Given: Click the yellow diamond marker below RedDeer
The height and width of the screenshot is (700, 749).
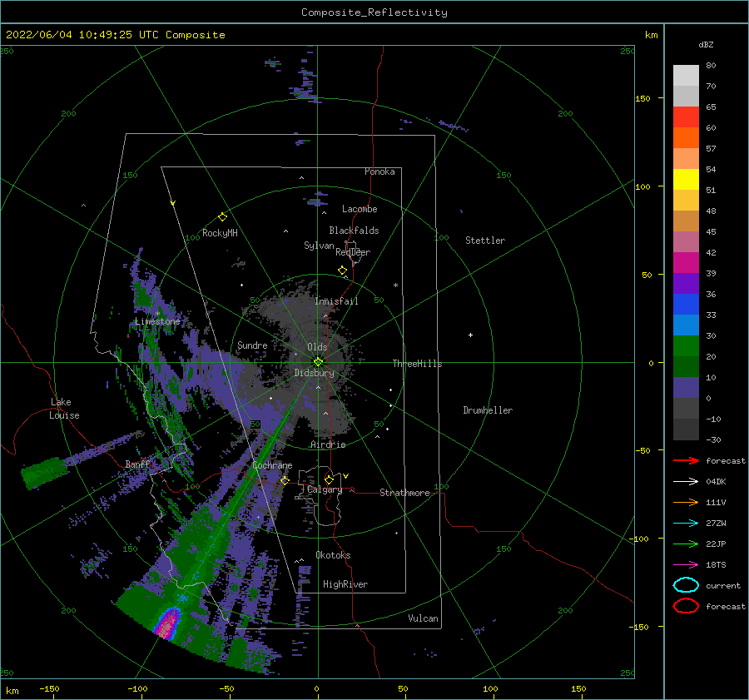Looking at the screenshot, I should tap(342, 271).
